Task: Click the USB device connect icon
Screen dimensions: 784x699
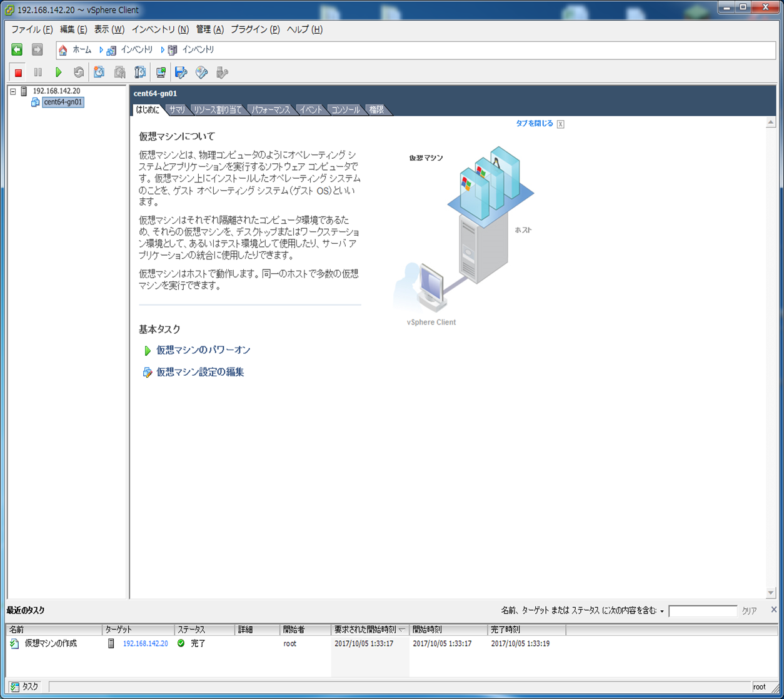Action: [x=222, y=73]
